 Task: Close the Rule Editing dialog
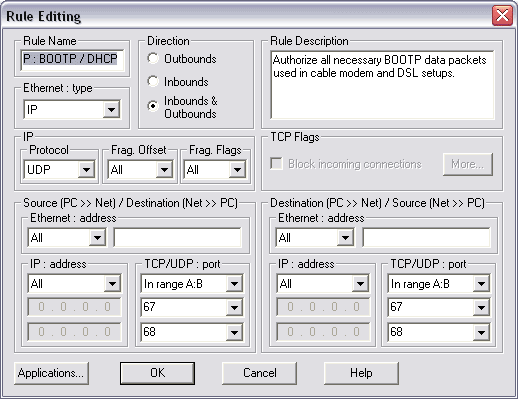click(502, 15)
